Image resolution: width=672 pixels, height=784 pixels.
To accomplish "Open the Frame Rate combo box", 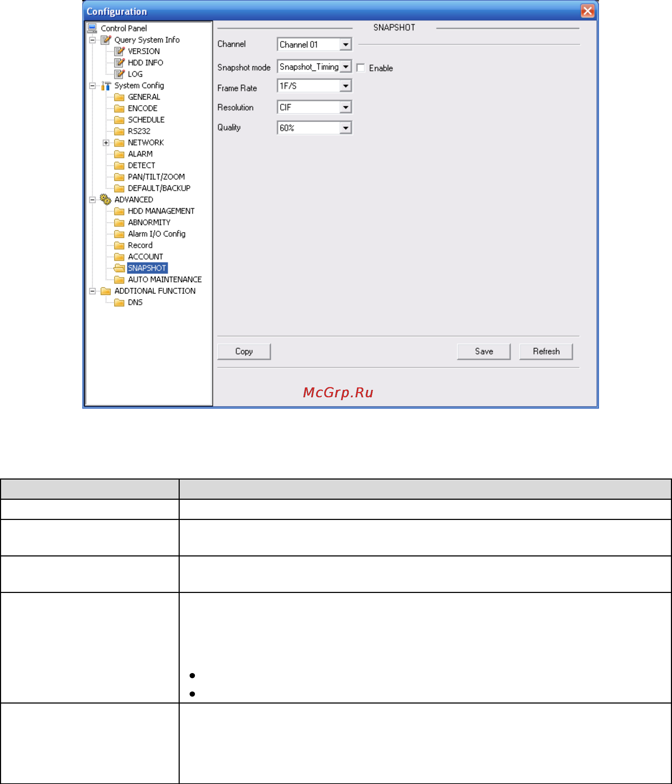I will click(314, 86).
